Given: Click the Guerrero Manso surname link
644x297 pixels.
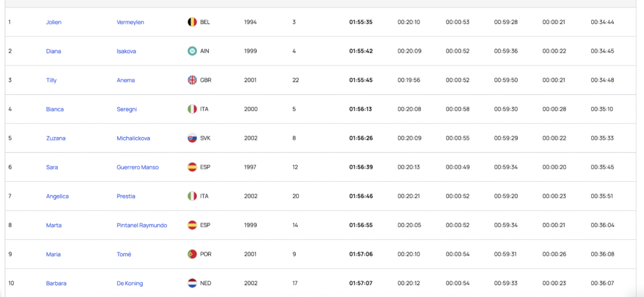Looking at the screenshot, I should [138, 167].
